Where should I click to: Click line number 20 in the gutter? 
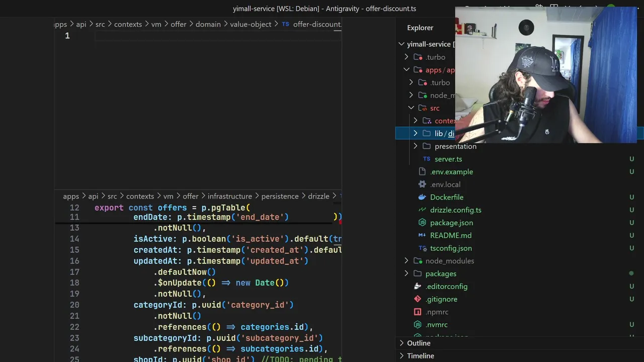74,305
